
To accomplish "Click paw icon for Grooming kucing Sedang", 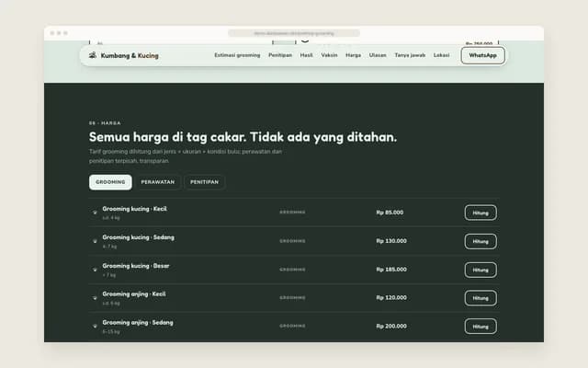I will coord(95,241).
